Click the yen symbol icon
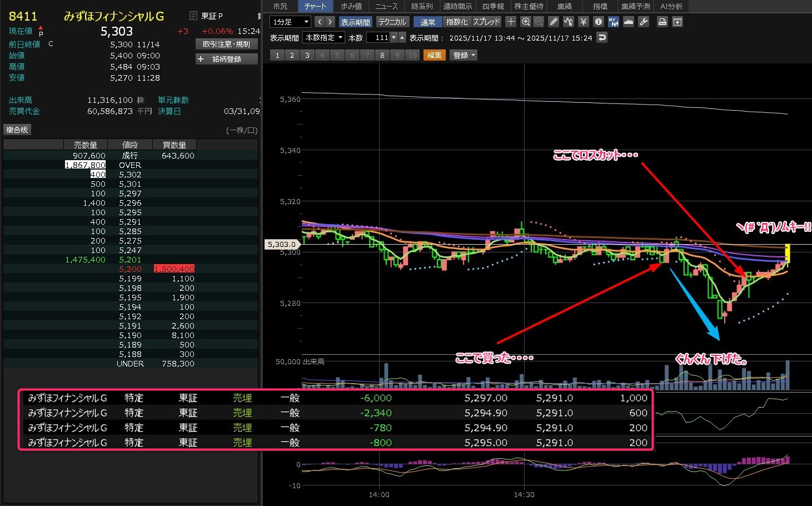 click(583, 22)
